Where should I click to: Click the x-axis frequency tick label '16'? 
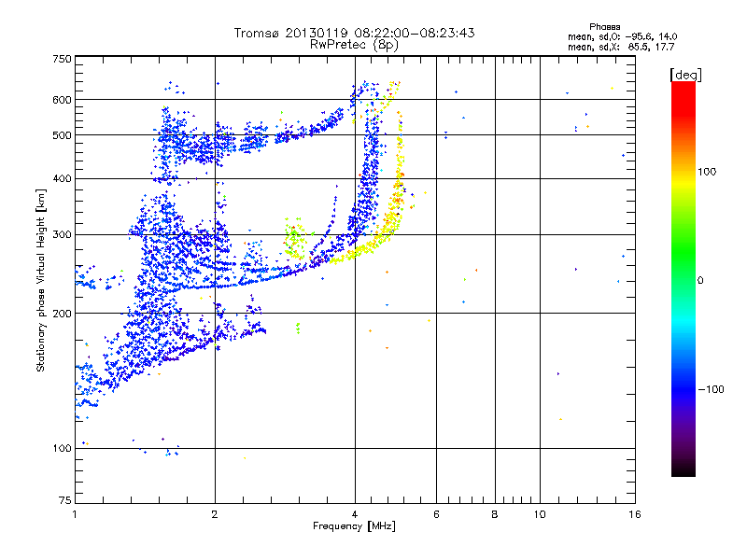[635, 515]
